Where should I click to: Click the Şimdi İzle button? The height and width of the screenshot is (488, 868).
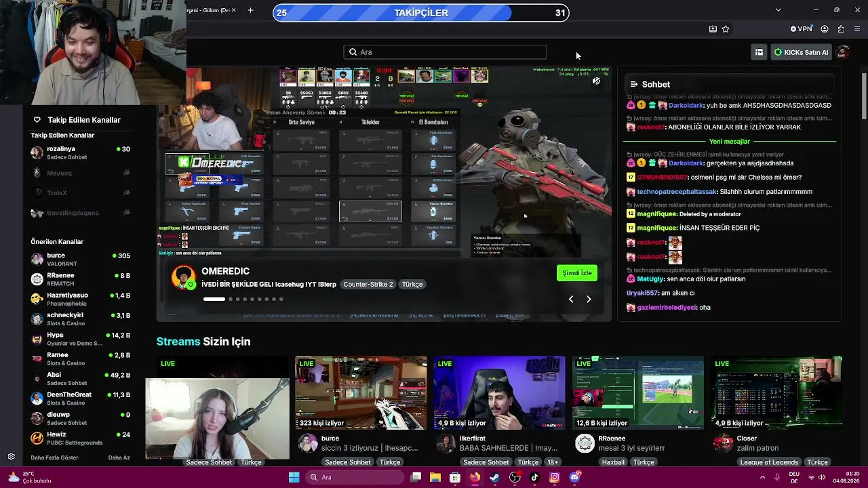point(577,272)
